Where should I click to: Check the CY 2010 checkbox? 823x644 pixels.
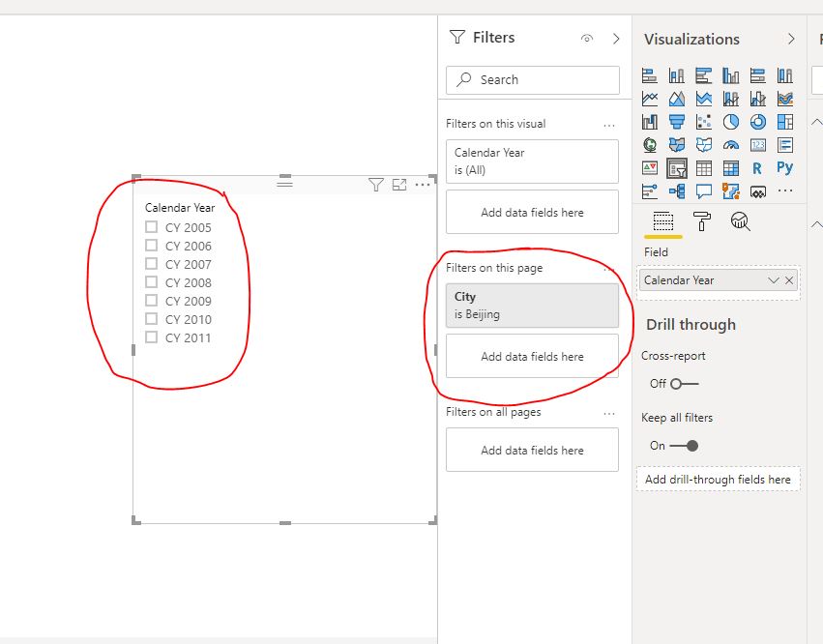click(151, 318)
